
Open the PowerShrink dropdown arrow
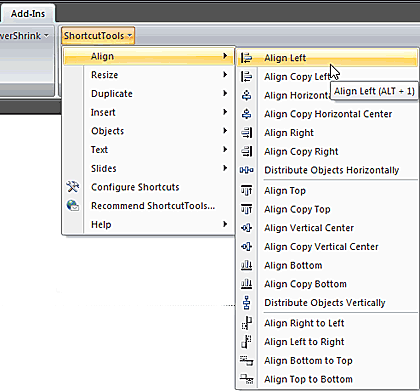point(46,35)
